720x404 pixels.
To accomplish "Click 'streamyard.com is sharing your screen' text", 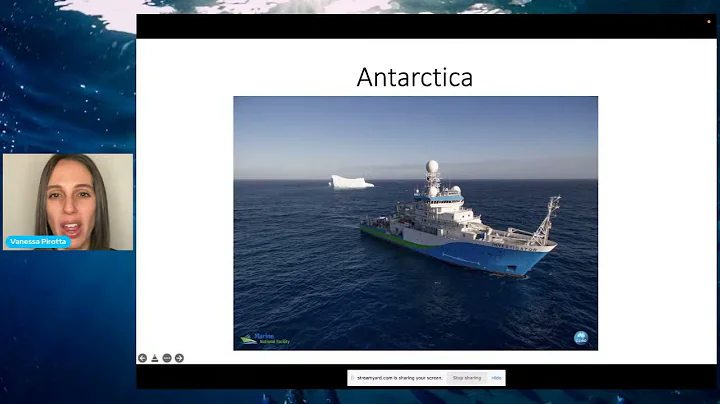I will click(399, 378).
